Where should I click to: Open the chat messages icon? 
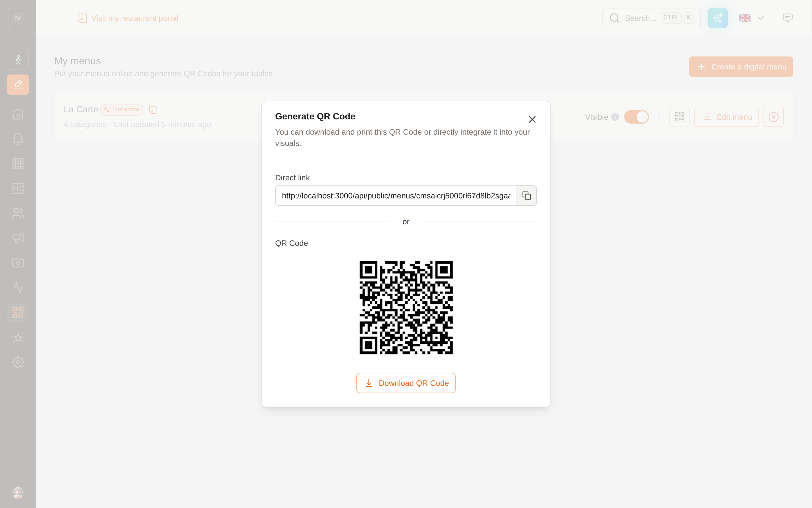click(x=787, y=18)
